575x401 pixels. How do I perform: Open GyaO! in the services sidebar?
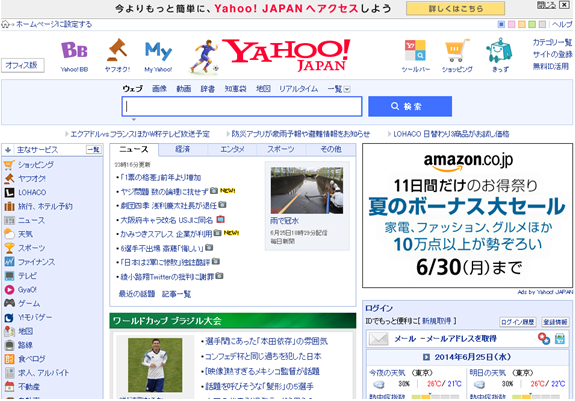(27, 290)
